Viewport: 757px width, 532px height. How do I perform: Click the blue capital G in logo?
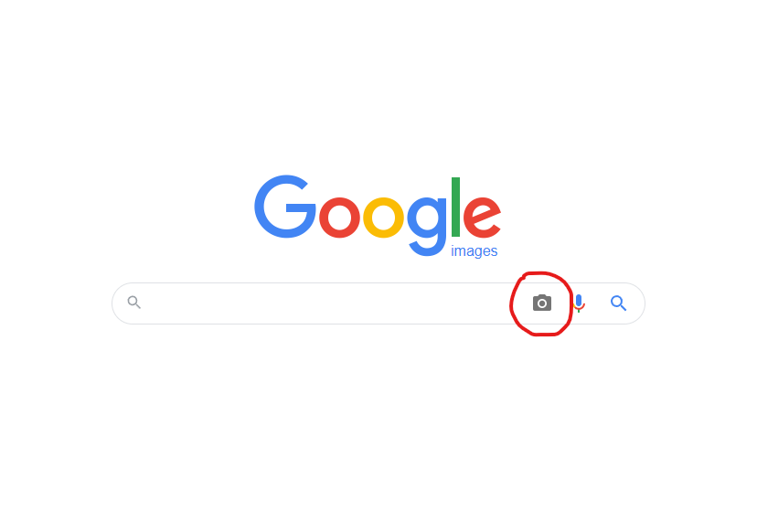click(x=285, y=207)
